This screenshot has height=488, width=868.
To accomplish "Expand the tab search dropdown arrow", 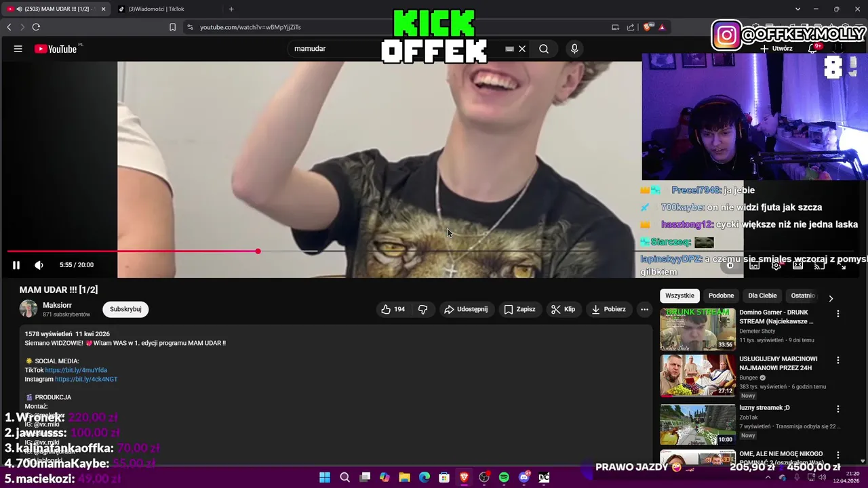I will [797, 9].
